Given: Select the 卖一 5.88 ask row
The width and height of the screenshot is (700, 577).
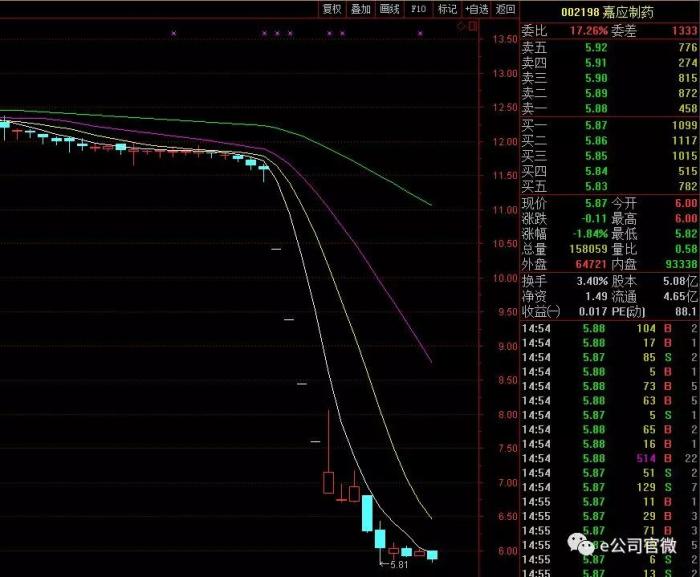Looking at the screenshot, I should pyautogui.click(x=610, y=108).
